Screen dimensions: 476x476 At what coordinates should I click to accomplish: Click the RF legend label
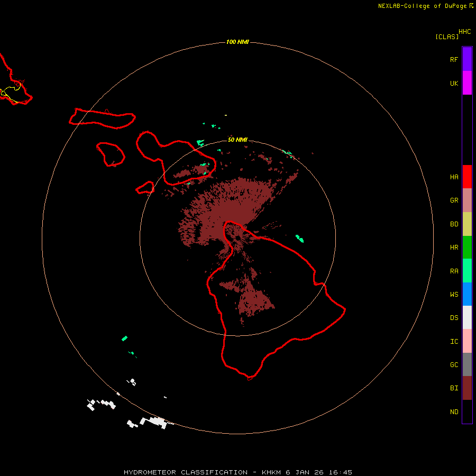click(x=454, y=59)
